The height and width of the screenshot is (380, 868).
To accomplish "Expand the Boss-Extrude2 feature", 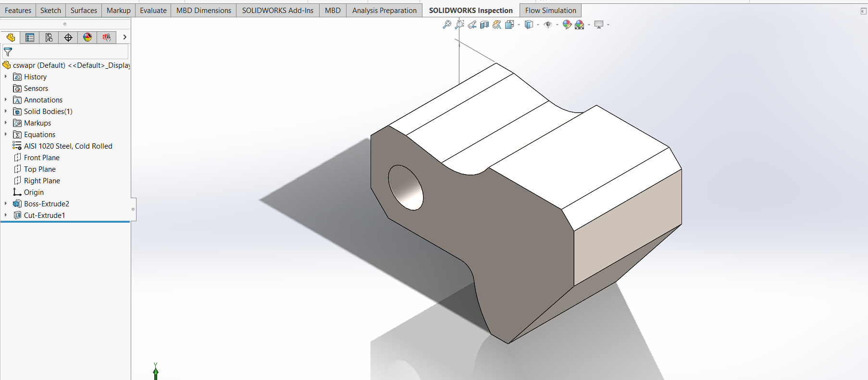I will (x=6, y=203).
